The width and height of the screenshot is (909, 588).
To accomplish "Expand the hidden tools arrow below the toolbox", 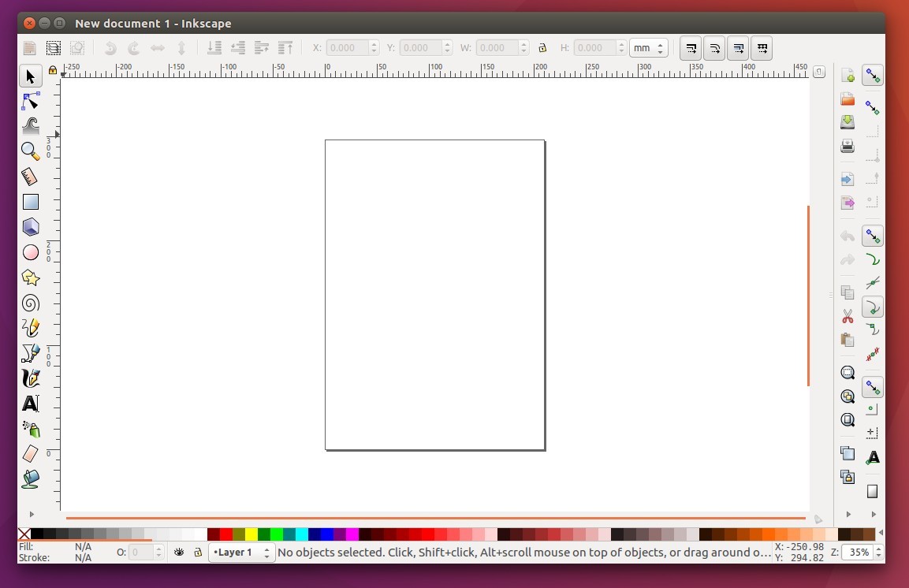I will coord(32,514).
